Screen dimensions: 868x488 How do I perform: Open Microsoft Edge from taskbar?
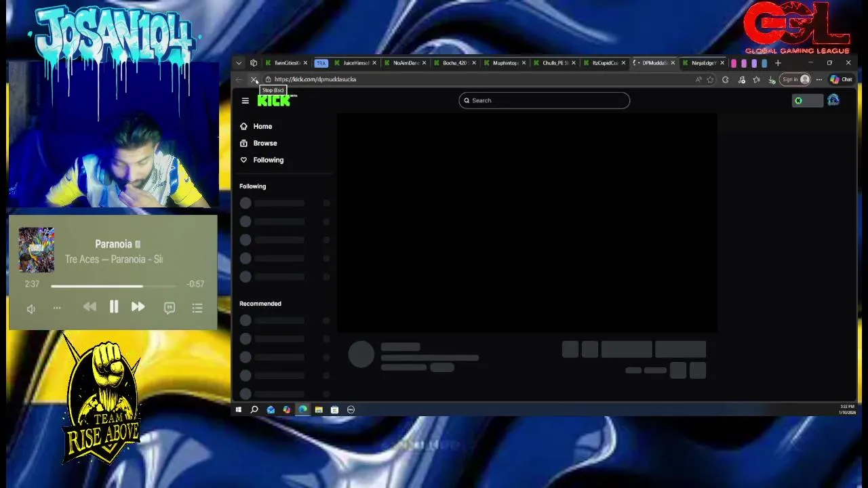(x=302, y=409)
